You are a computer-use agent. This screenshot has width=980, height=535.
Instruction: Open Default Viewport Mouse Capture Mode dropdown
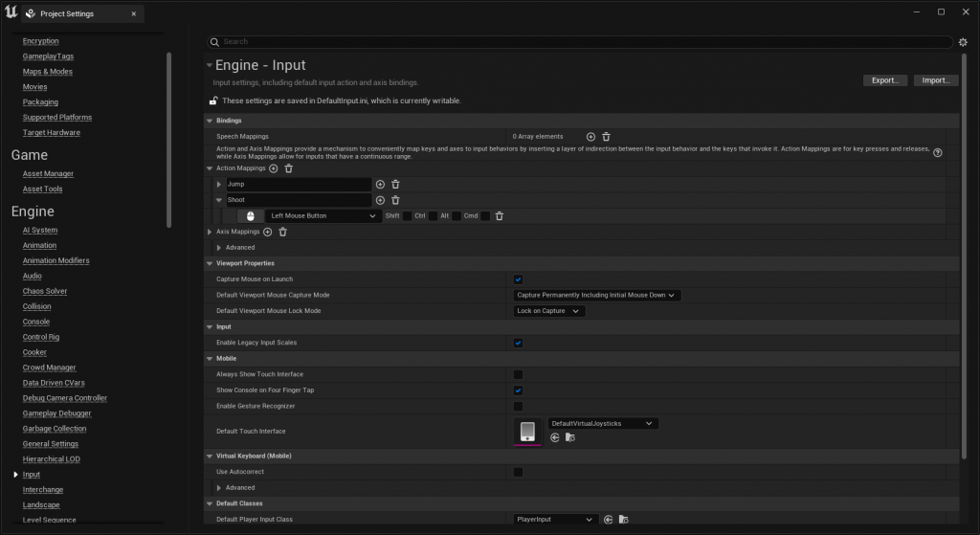(x=597, y=295)
